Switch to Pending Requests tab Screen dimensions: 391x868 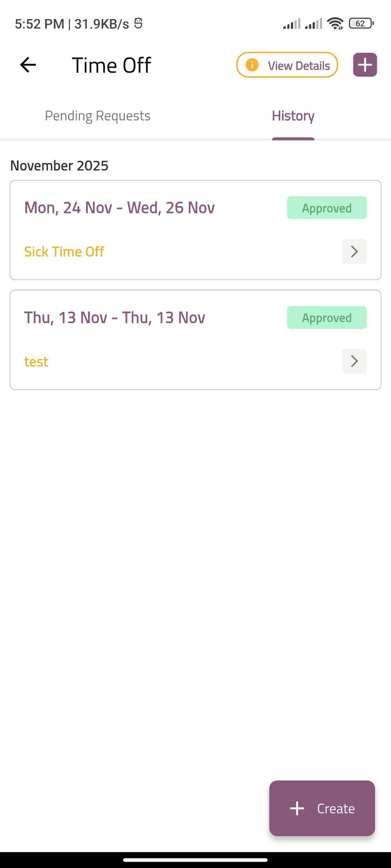click(98, 116)
